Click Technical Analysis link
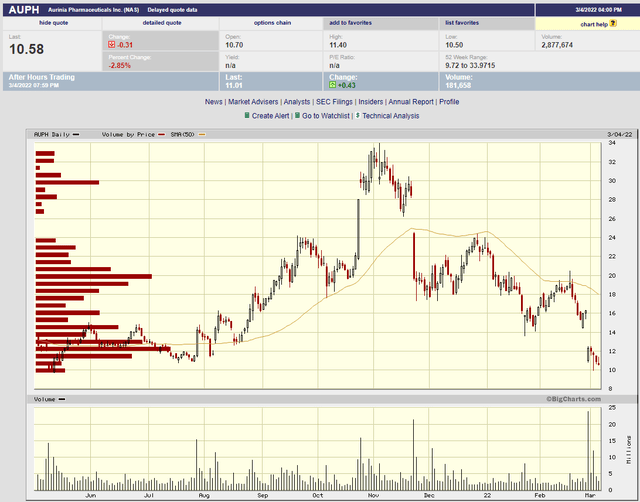This screenshot has width=640, height=502. coord(391,116)
